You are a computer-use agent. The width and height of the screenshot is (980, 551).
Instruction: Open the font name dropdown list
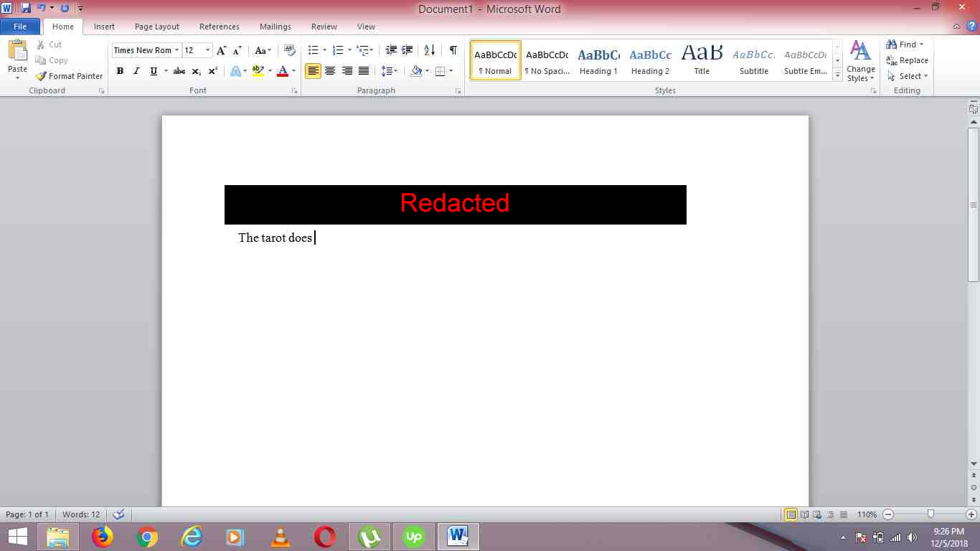[176, 50]
